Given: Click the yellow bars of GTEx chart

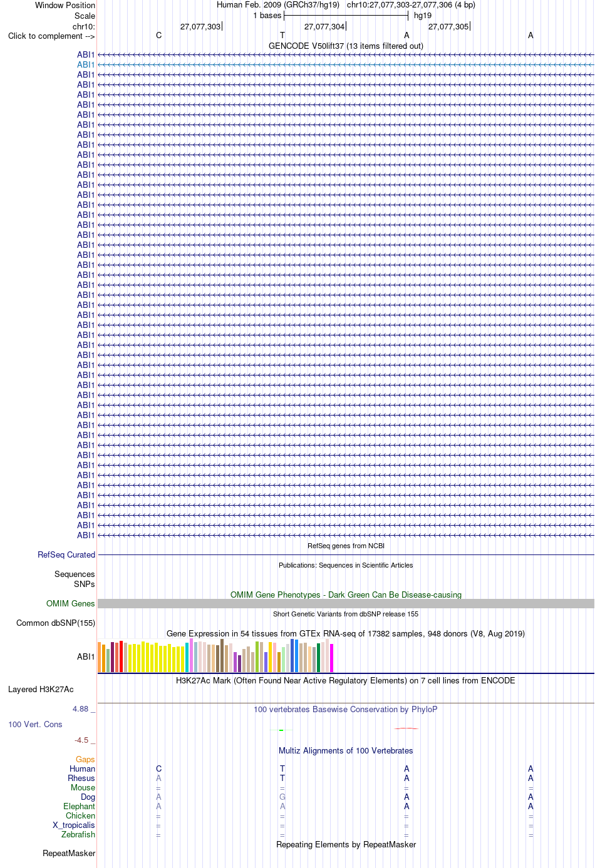Looking at the screenshot, I should 157,657.
